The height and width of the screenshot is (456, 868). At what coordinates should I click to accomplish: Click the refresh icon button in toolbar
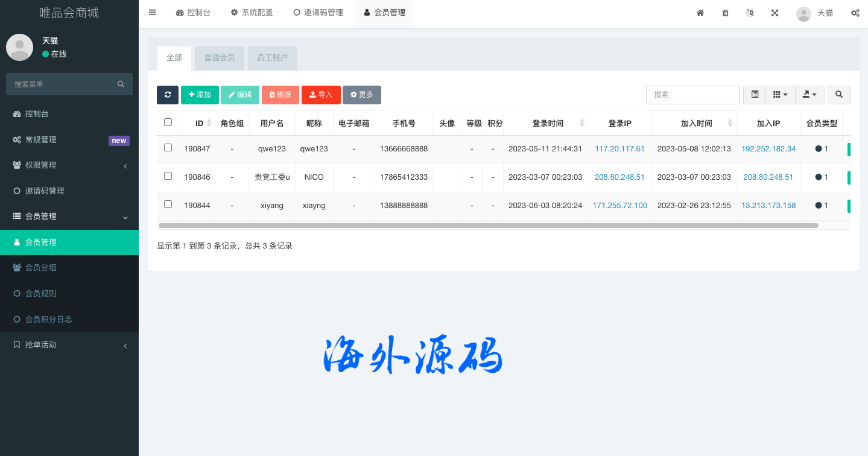tap(168, 95)
